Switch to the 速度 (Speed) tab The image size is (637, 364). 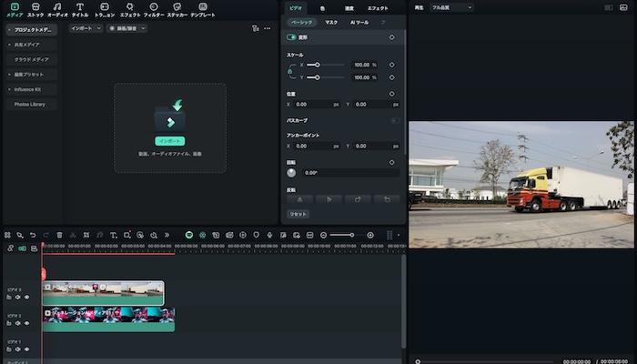coord(349,7)
